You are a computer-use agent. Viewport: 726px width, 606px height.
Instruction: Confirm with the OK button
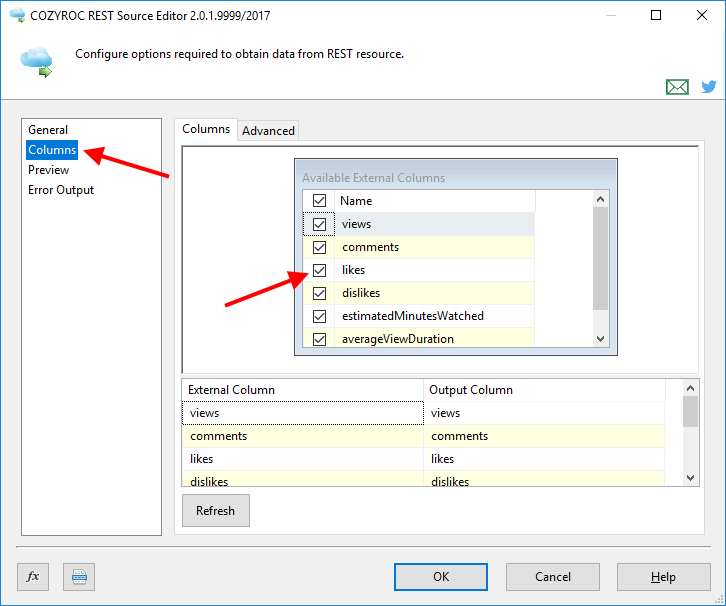click(x=441, y=577)
